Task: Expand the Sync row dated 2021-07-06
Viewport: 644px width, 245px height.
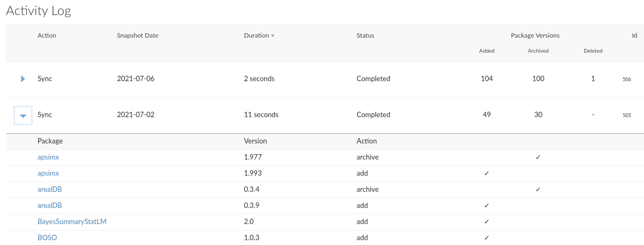Action: 23,78
